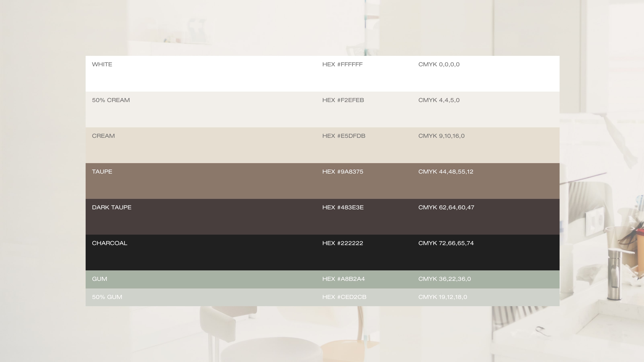The width and height of the screenshot is (644, 362).
Task: Select the CMYK 62,64,60,47 value
Action: [x=446, y=207]
